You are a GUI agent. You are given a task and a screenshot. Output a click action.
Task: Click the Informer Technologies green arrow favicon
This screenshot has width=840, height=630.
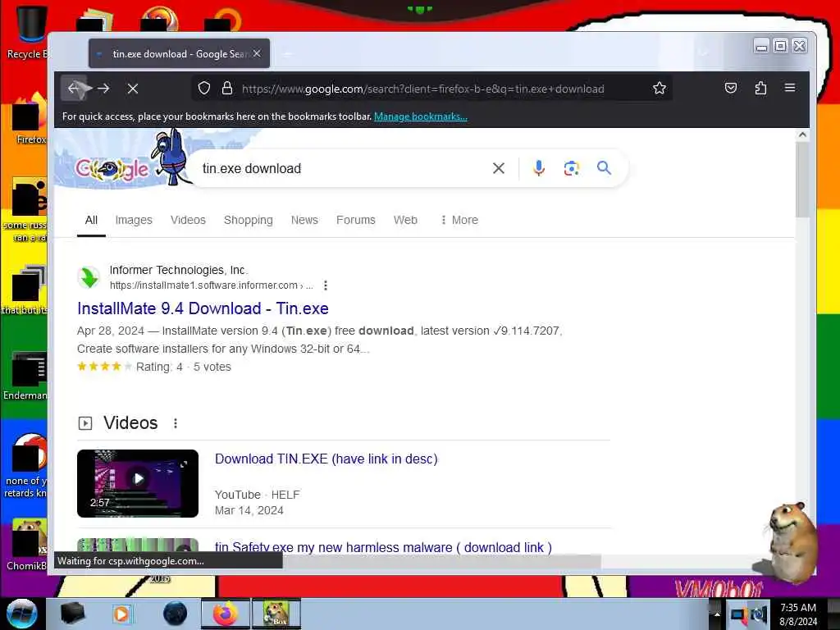point(89,277)
